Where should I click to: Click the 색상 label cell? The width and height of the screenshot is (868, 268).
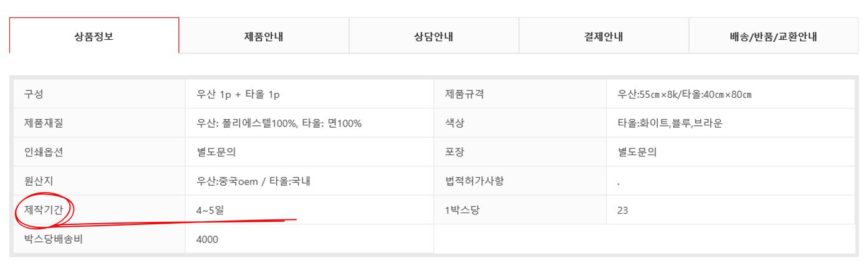tap(455, 123)
